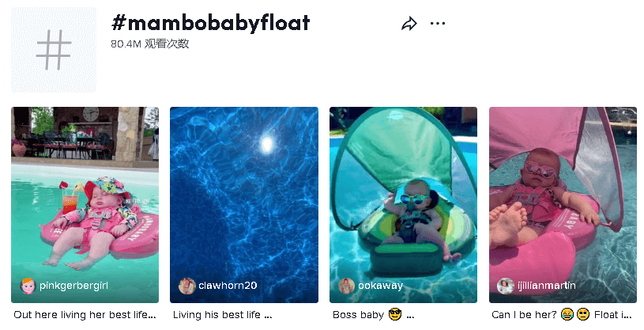Click the ijillianmartin username
Screen dimensions: 644x330
tap(547, 286)
